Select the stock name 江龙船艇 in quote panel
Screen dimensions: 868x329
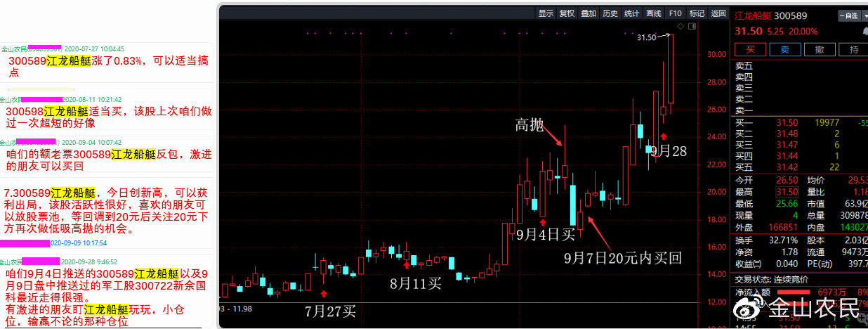pyautogui.click(x=754, y=16)
